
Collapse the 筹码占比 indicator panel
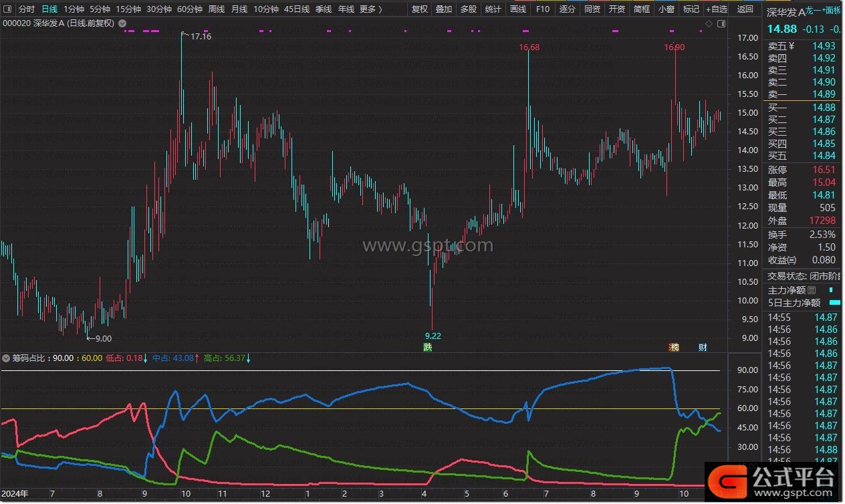coord(7,358)
